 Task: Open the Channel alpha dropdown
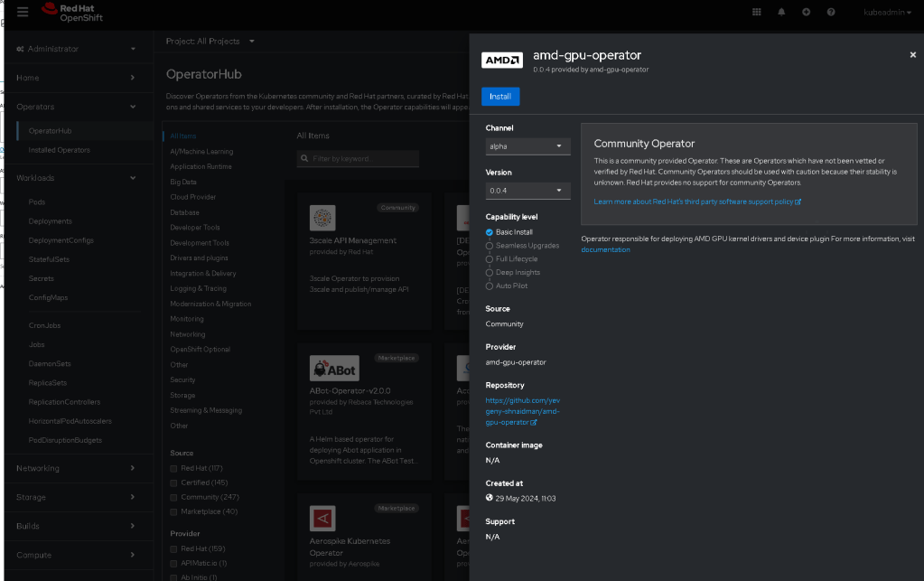click(527, 146)
